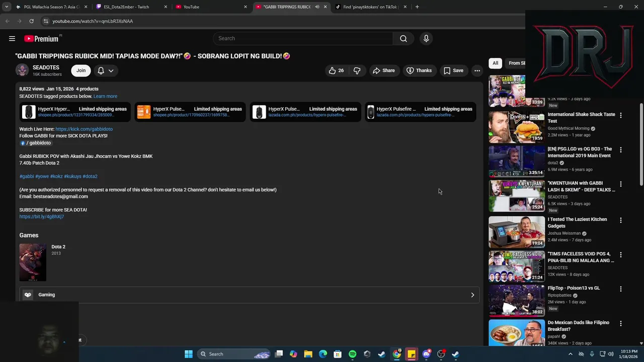Mute the GABBI TRIPPINGS tab audio icon
Screen dimensions: 644x362
point(317,7)
